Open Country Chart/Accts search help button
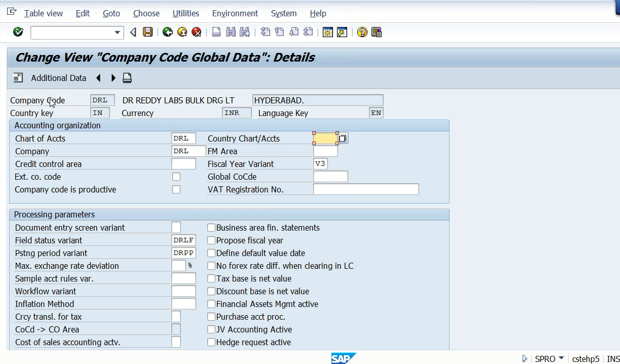The image size is (620, 364). [343, 138]
